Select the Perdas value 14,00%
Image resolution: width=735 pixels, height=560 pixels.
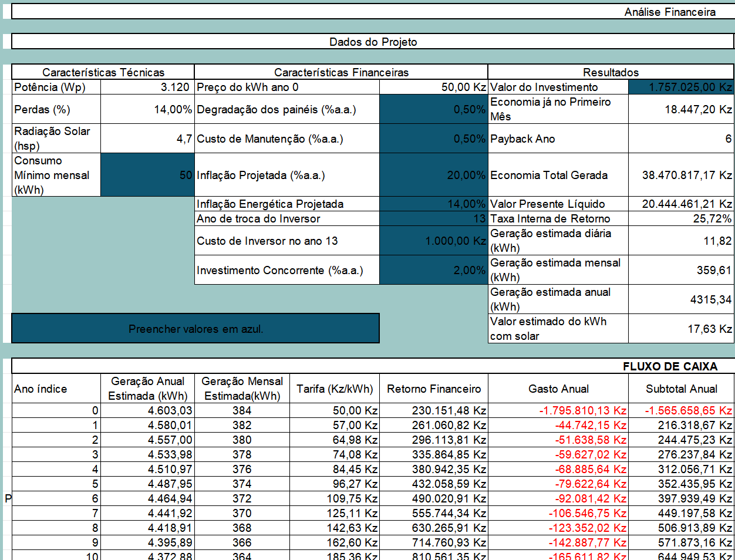tap(147, 109)
